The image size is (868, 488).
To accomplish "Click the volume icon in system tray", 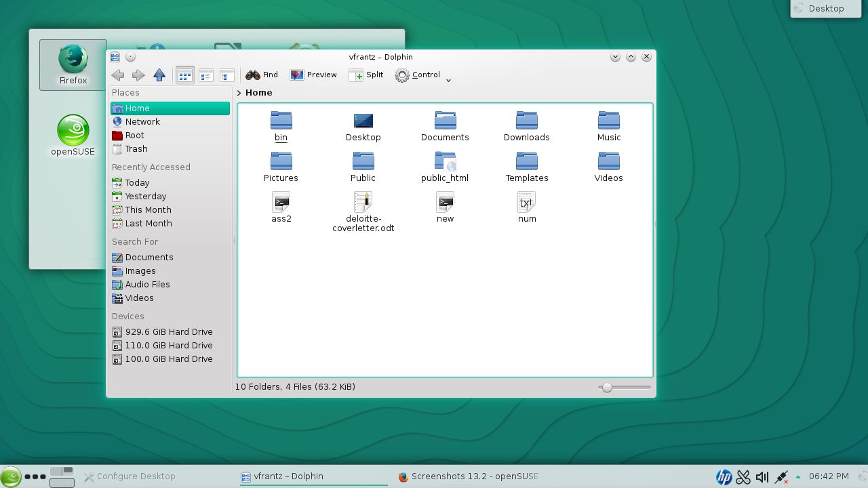I will tap(762, 477).
